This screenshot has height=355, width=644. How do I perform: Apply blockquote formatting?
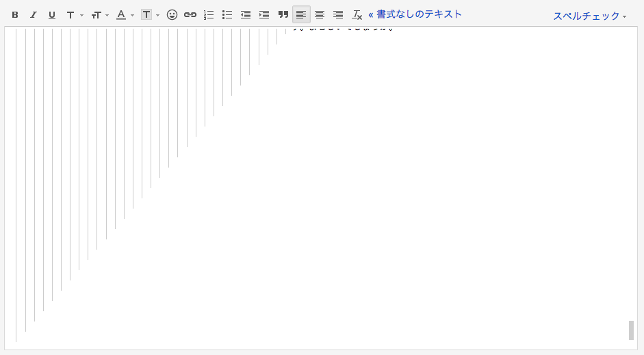(x=283, y=14)
